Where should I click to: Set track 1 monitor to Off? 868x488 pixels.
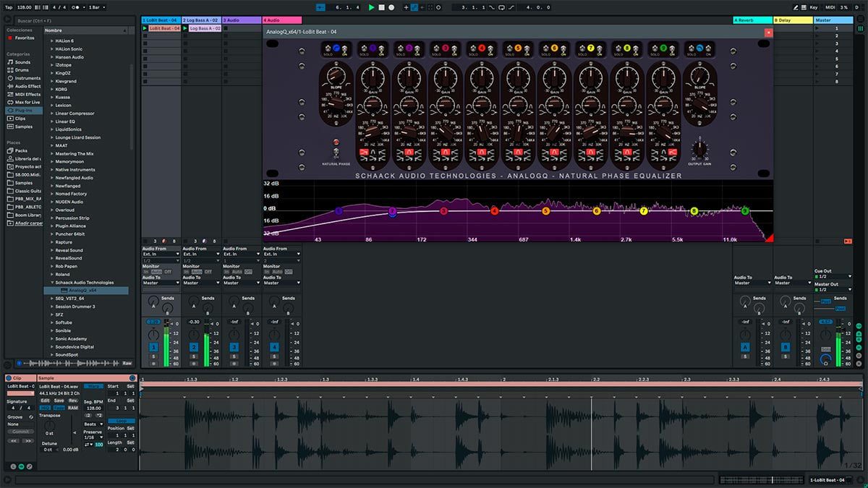coord(167,272)
